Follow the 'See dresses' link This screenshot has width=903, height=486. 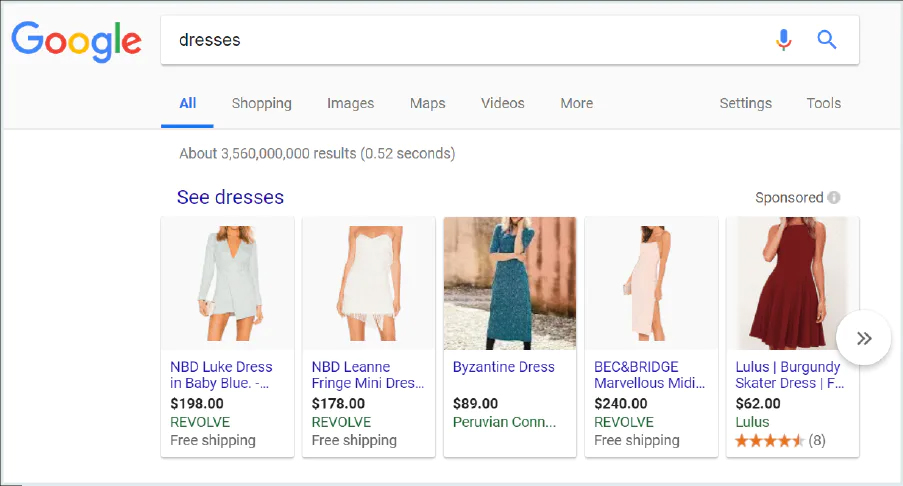230,197
